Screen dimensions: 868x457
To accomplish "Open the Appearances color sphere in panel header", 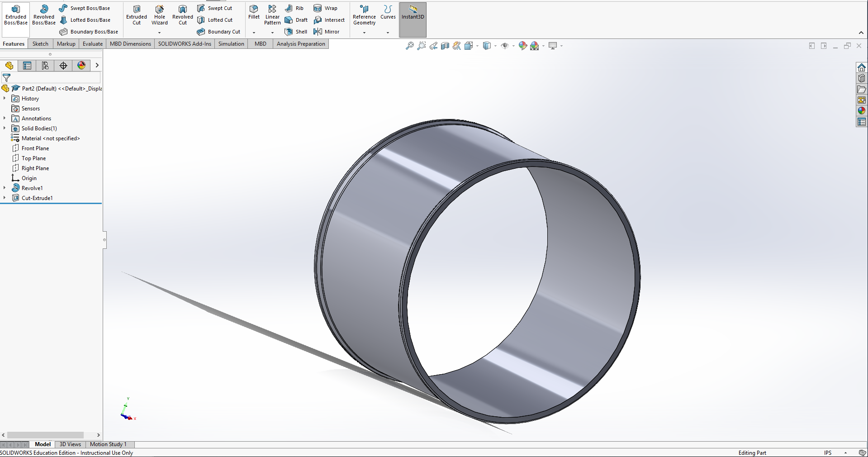I will tap(81, 65).
